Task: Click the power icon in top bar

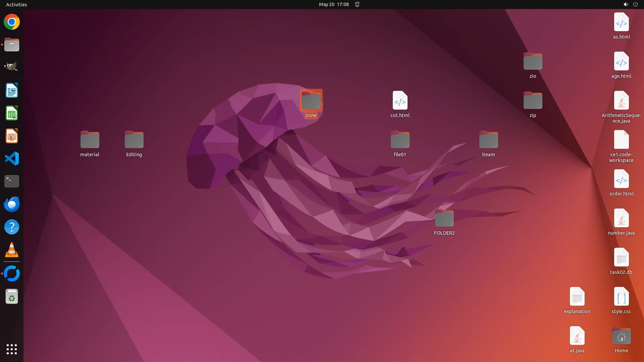Action: (x=635, y=4)
